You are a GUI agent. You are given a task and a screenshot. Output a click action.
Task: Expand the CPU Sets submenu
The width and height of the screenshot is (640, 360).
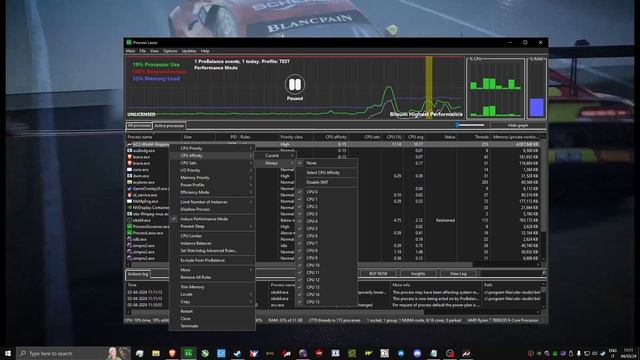[212, 163]
